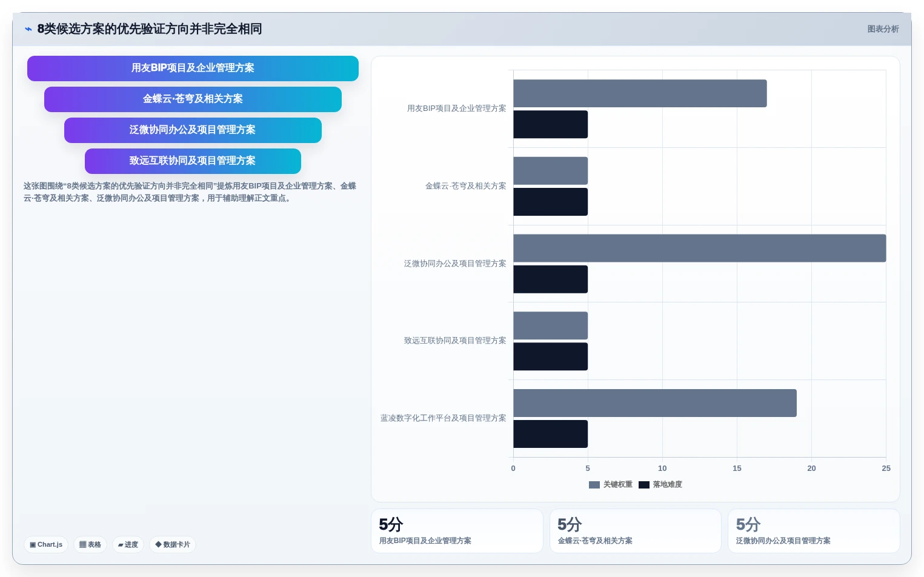924x577 pixels.
Task: Click the 关键权重 bar for 致远互联协同及项目管理方案
Action: pos(550,325)
